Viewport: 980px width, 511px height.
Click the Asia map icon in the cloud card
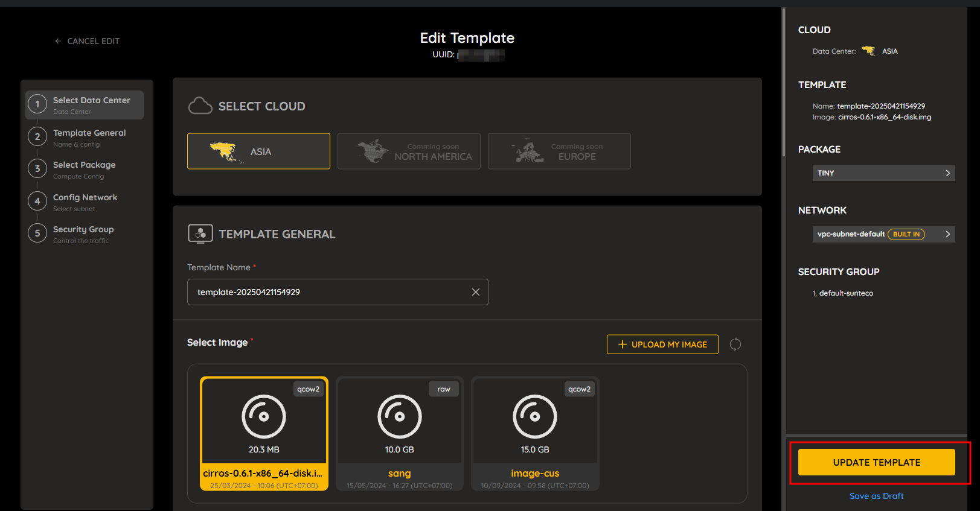(226, 152)
